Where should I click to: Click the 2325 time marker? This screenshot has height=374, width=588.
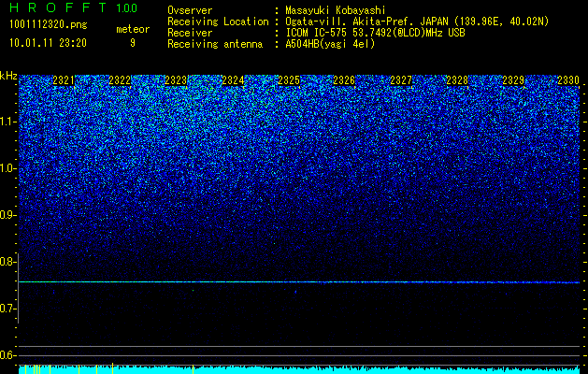coord(289,80)
